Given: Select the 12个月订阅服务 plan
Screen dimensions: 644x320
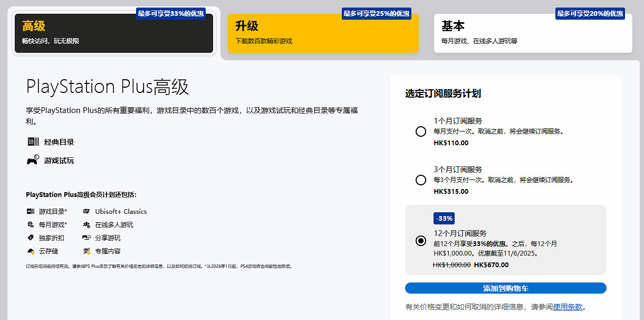Looking at the screenshot, I should point(420,241).
